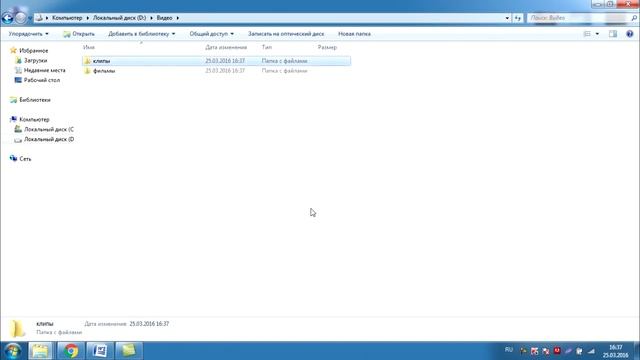Click the фильмы folder icon
This screenshot has width=640, height=360.
(87, 71)
